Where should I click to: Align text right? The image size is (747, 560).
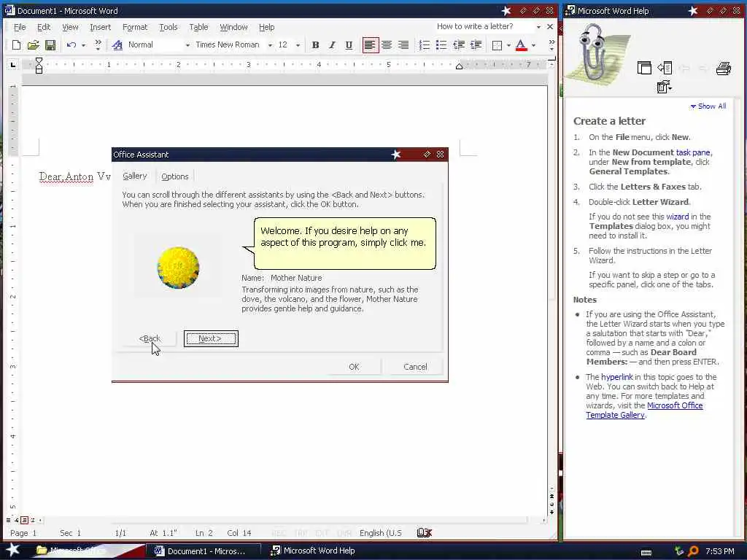(403, 44)
